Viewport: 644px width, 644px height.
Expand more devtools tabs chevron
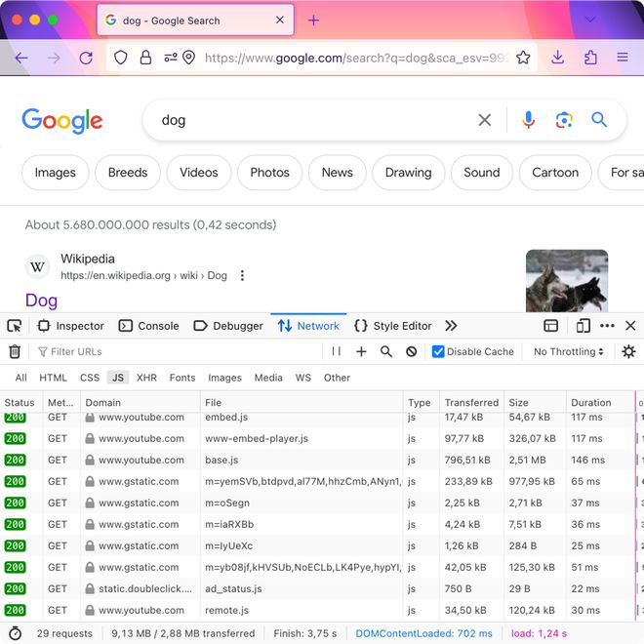(x=451, y=326)
